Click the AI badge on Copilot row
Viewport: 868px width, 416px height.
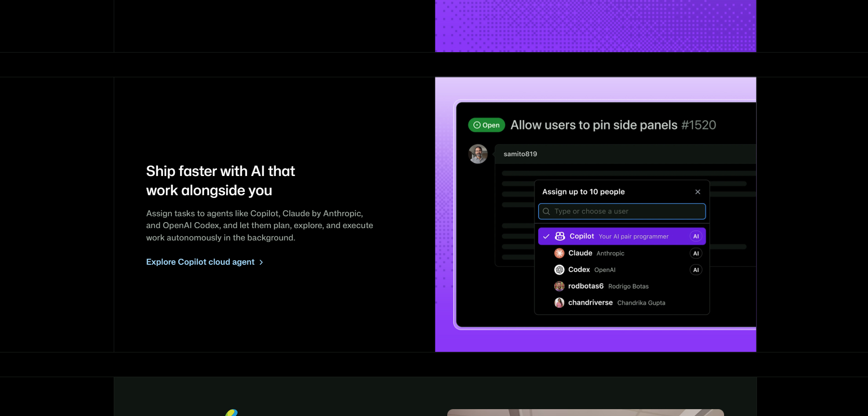coord(696,236)
